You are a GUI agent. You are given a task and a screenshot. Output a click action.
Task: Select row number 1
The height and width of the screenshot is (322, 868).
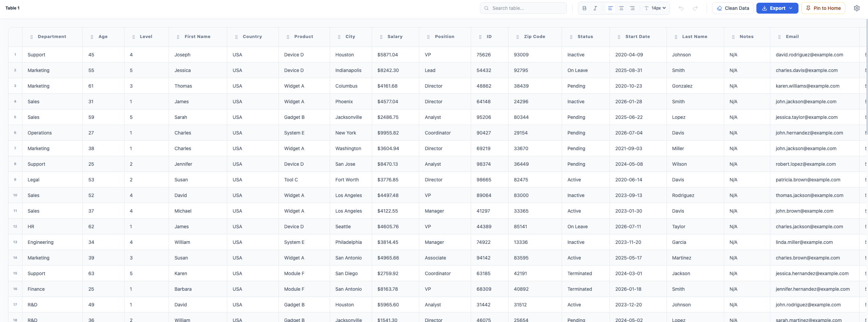[x=15, y=55]
